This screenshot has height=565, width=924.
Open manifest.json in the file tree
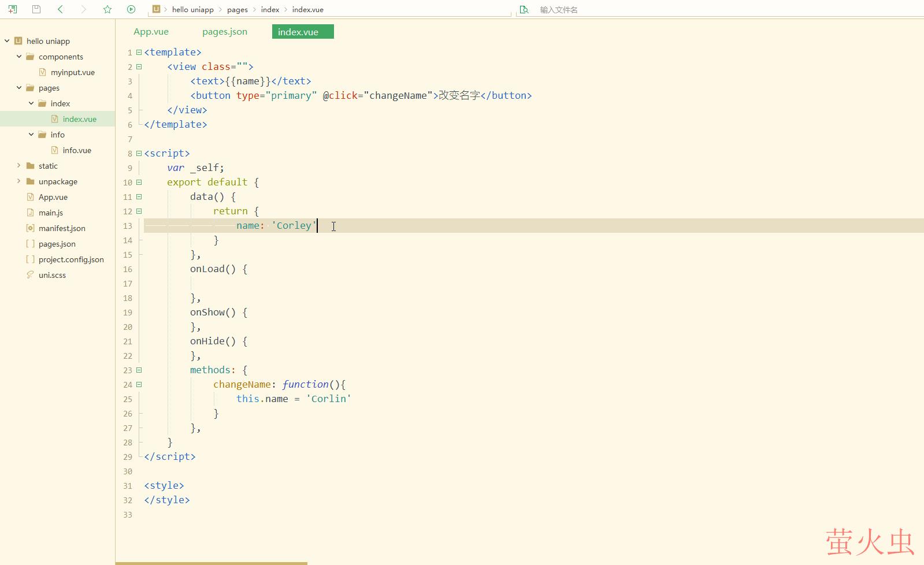62,228
